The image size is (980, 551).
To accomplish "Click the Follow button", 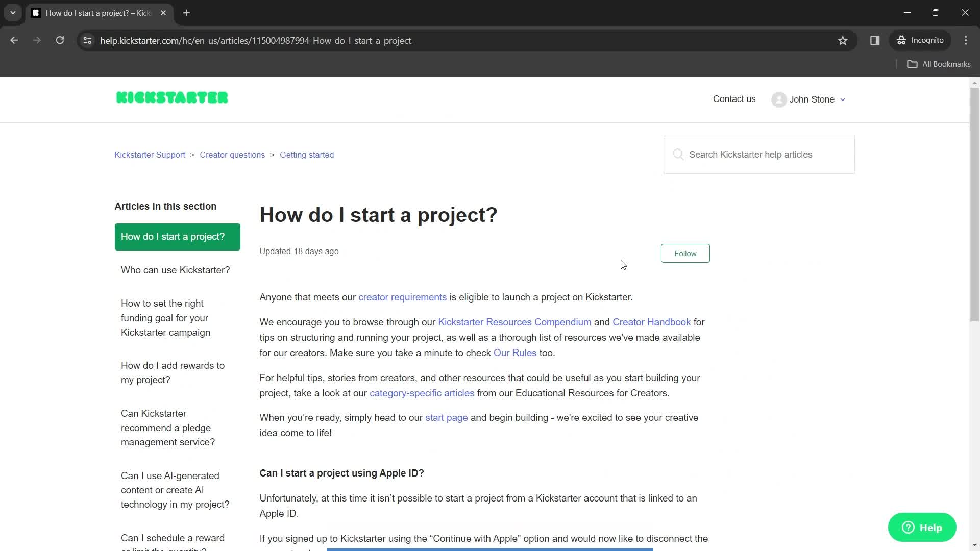I will coord(685,253).
